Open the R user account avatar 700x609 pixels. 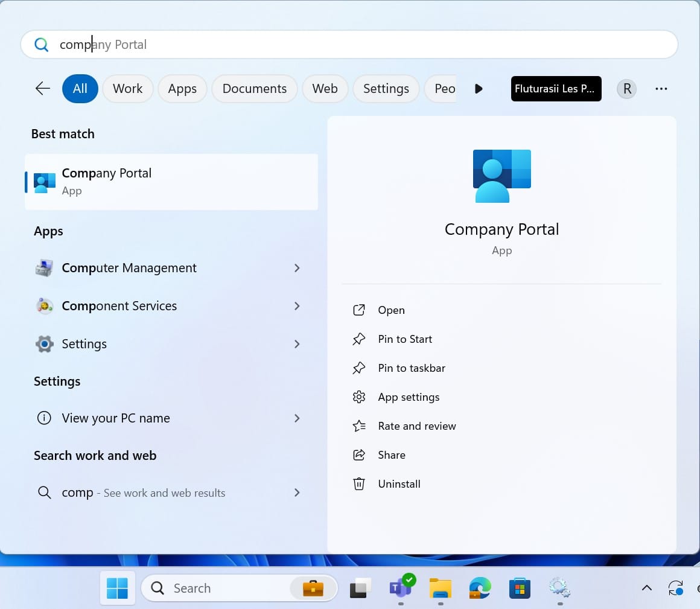(x=627, y=88)
